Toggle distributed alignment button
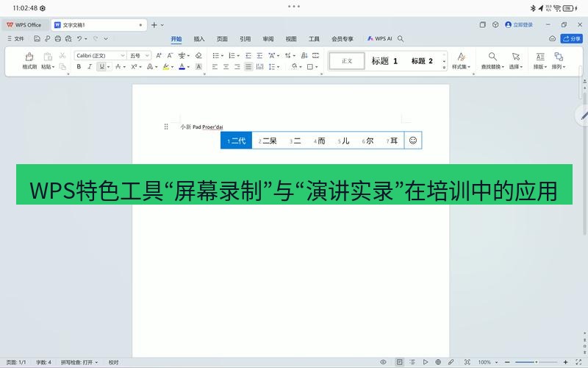Image resolution: width=588 pixels, height=368 pixels. pos(259,67)
